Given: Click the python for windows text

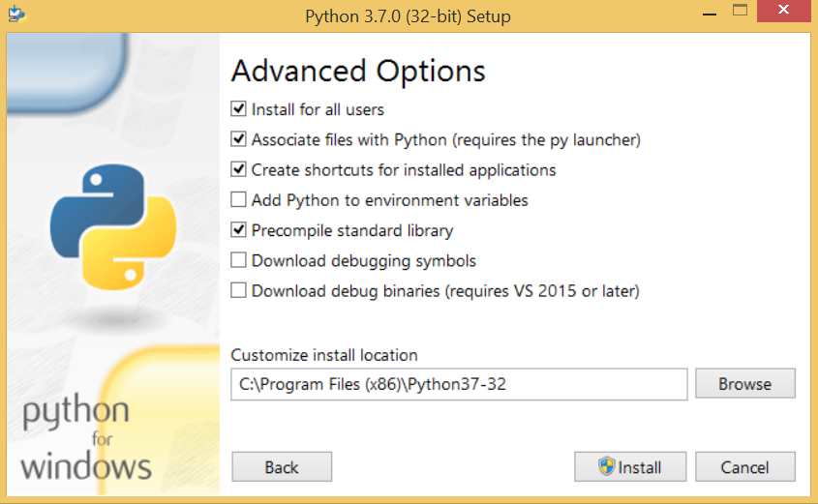Looking at the screenshot, I should point(86,439).
